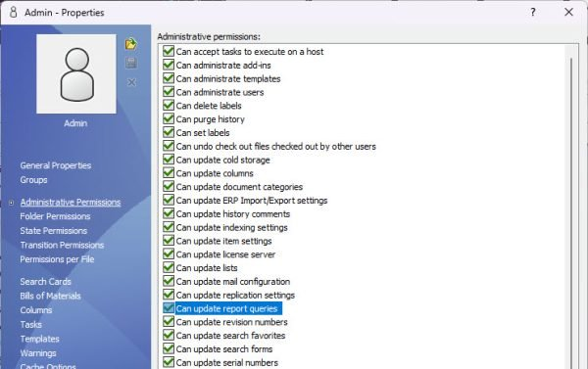Open Transition Permissions page
Screen dimensions: 588x369
(x=62, y=245)
